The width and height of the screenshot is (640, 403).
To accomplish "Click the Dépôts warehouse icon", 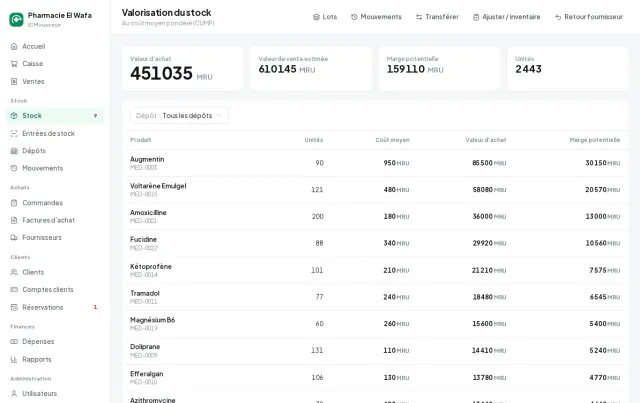I will [x=14, y=151].
